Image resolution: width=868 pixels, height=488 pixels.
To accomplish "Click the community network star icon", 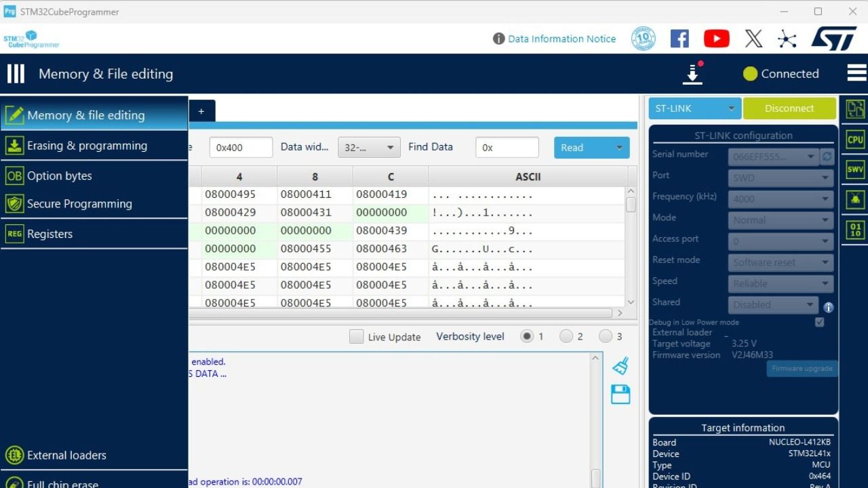I will point(787,39).
